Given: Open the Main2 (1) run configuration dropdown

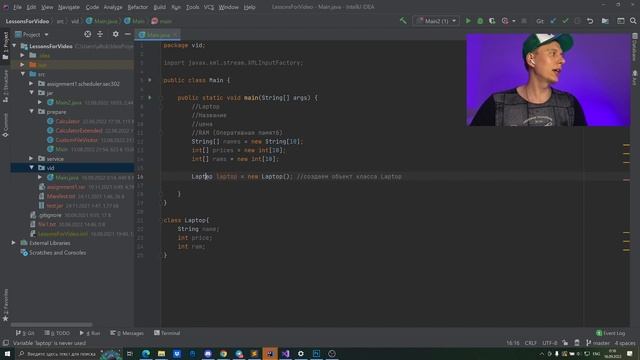Looking at the screenshot, I should 436,21.
